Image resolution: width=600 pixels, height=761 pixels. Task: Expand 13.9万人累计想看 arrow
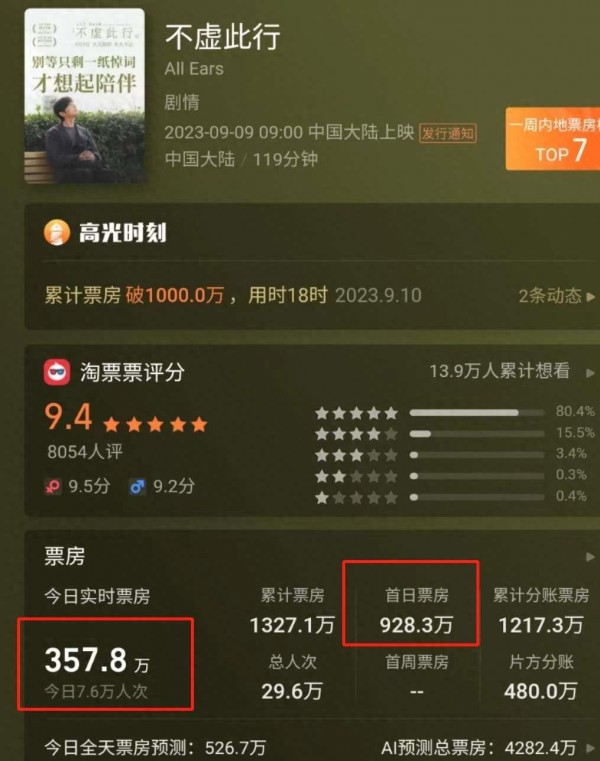click(x=590, y=373)
